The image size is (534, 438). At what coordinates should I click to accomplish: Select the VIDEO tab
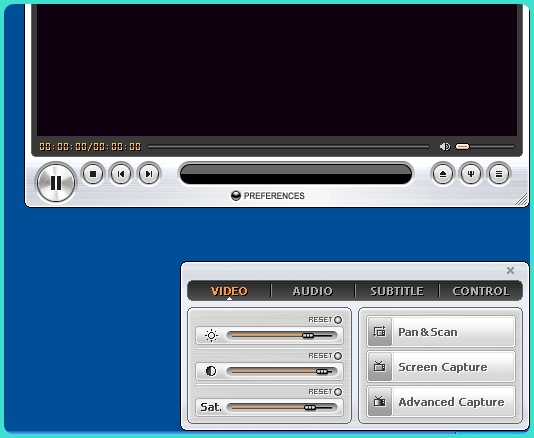pos(229,291)
